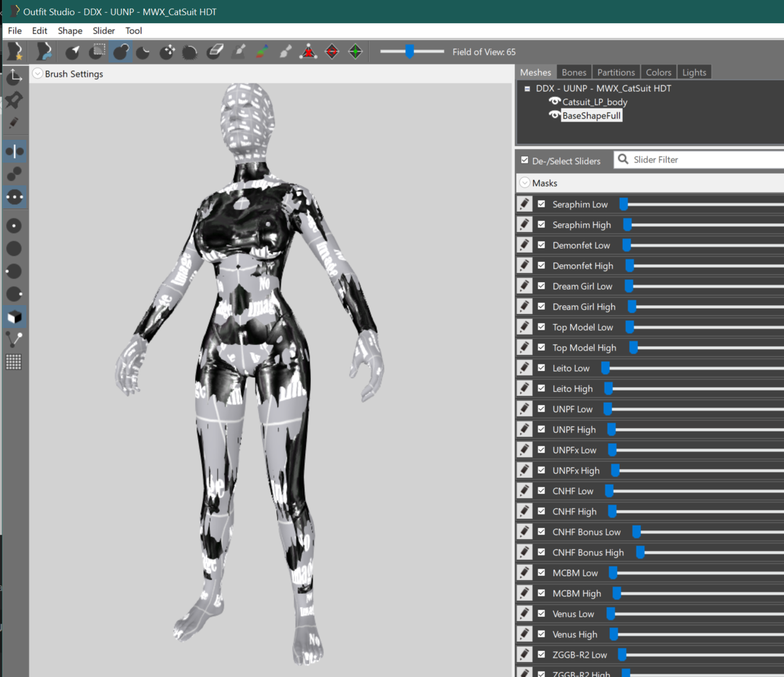Toggle connected-points edit icon in sidebar

[14, 174]
